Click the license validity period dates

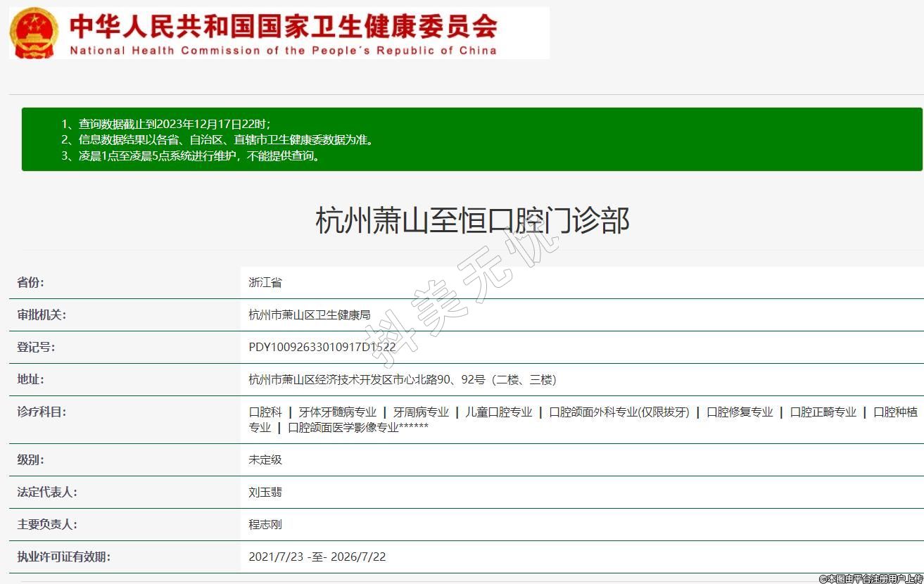(x=317, y=557)
